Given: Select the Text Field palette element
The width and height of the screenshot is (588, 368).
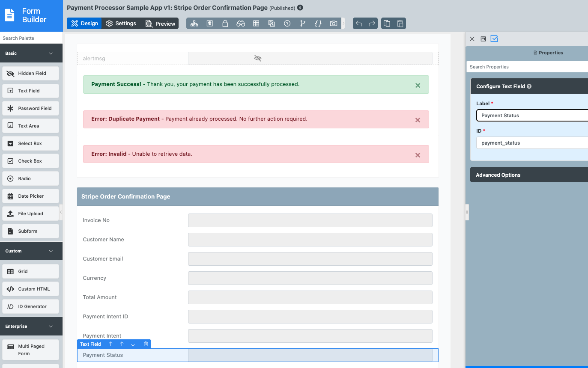Looking at the screenshot, I should point(31,91).
